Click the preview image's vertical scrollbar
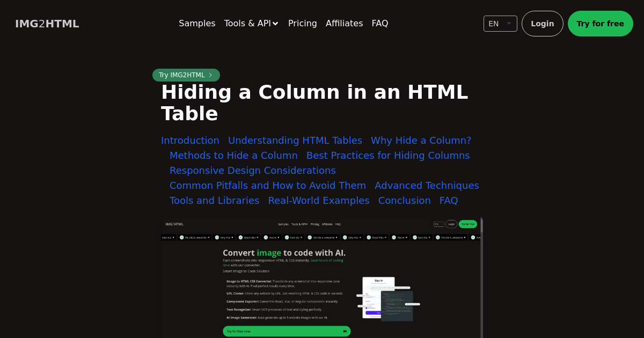644x338 pixels. point(481,278)
